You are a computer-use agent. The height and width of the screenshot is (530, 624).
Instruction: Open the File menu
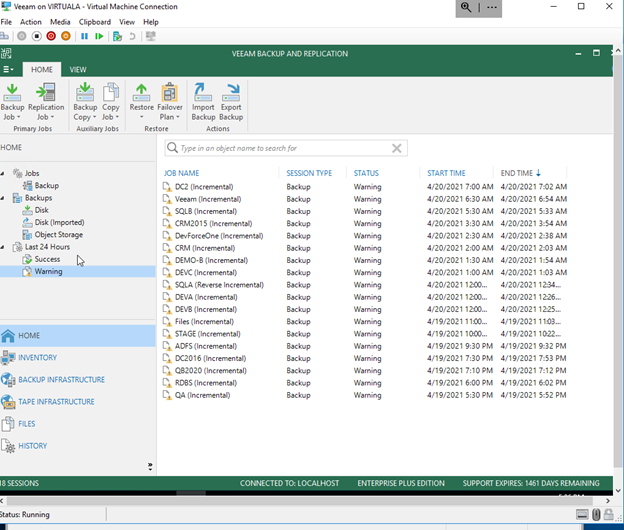click(6, 22)
